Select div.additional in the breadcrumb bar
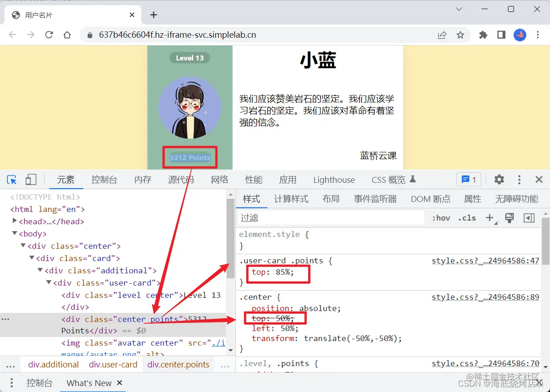 click(x=53, y=364)
